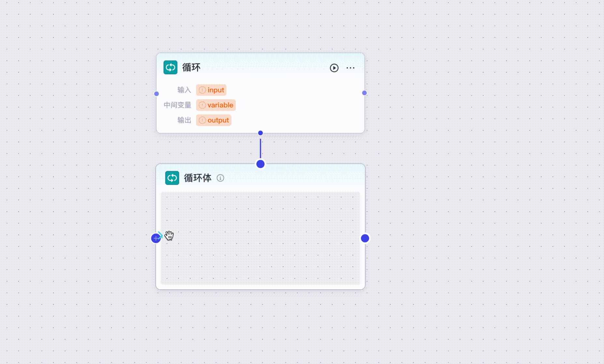The width and height of the screenshot is (604, 364).
Task: Click the warning icon inside the output tag
Action: pos(202,120)
